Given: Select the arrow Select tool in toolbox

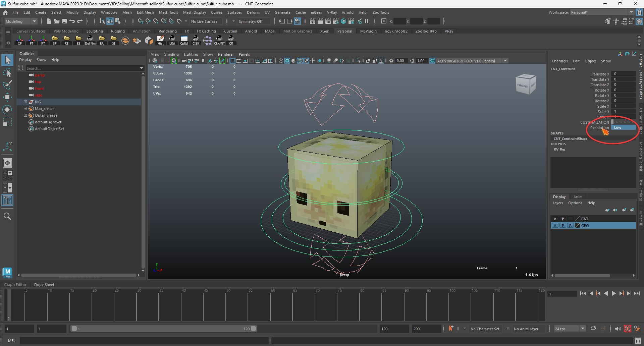Looking at the screenshot, I should 7,60.
